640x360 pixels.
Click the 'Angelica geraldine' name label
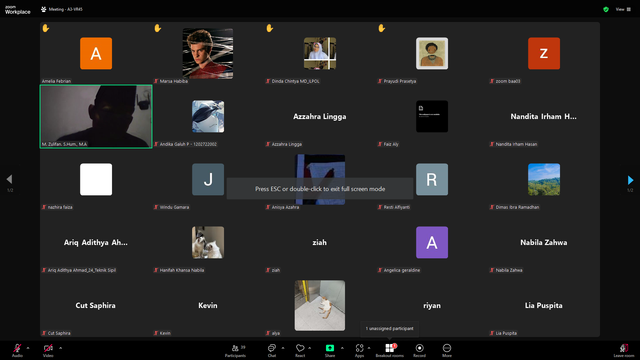click(402, 270)
